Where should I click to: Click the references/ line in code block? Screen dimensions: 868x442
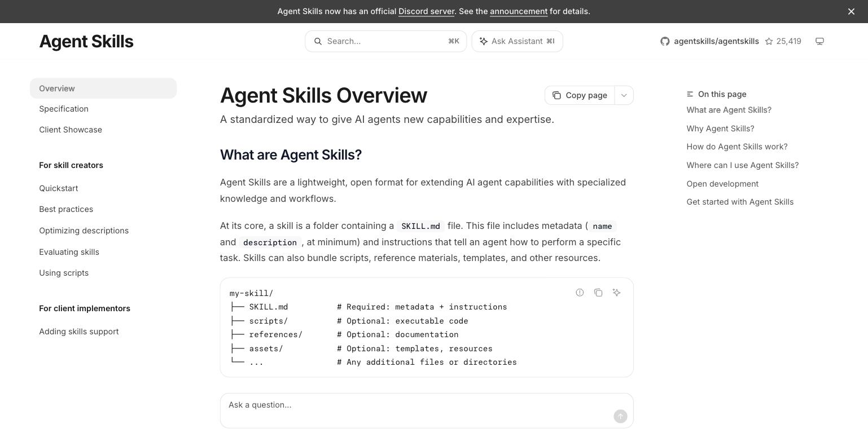click(x=344, y=334)
